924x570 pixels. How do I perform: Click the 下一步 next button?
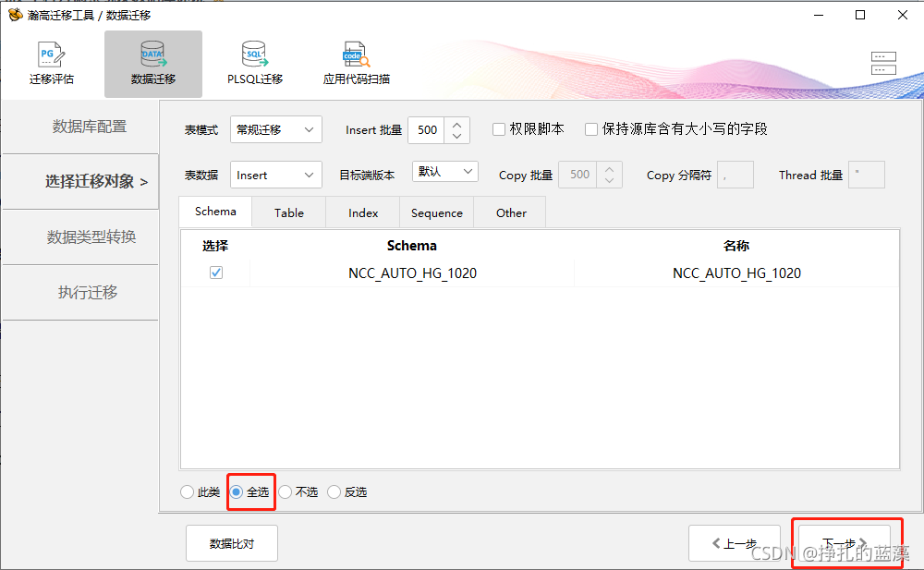point(845,543)
